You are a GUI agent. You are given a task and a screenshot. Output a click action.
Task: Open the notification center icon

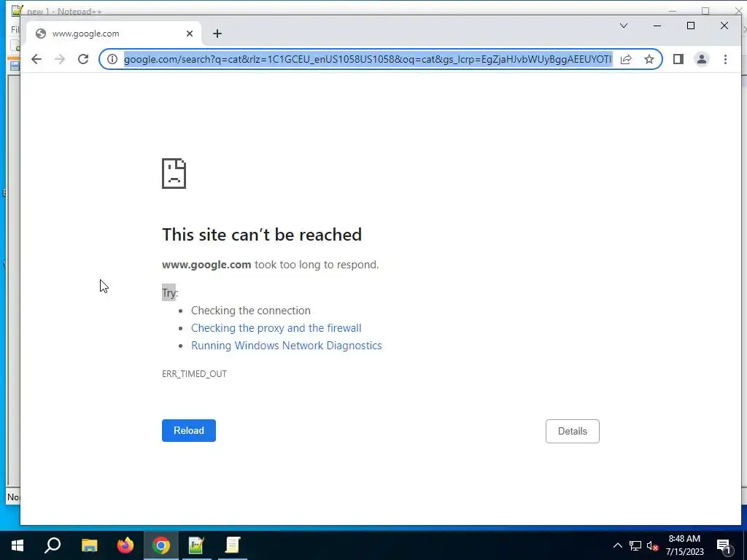click(x=724, y=546)
